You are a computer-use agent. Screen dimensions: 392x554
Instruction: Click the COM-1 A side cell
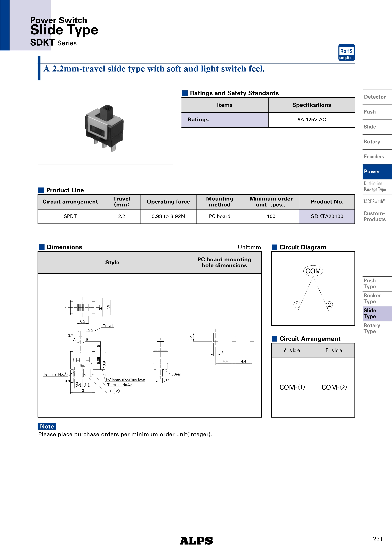pos(292,387)
